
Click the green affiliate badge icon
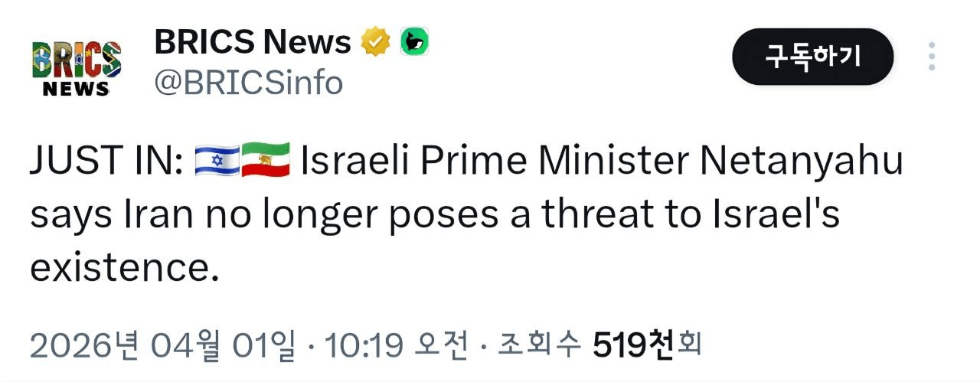coord(414,42)
